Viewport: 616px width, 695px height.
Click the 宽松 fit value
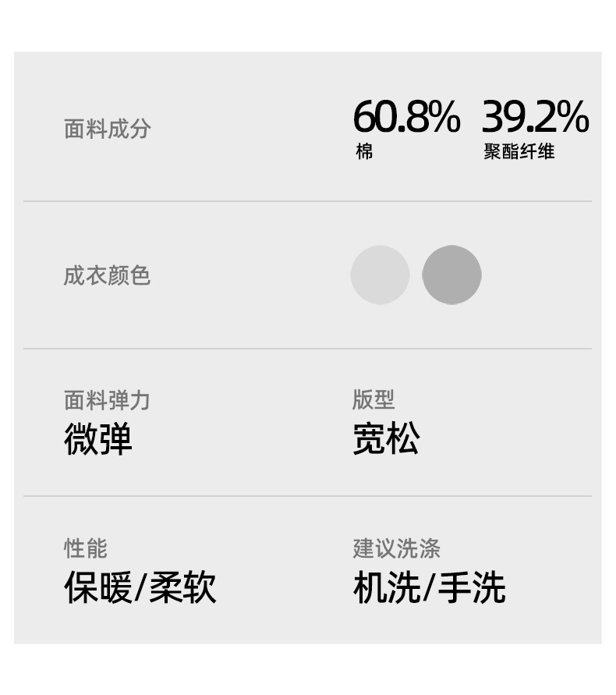tap(386, 439)
